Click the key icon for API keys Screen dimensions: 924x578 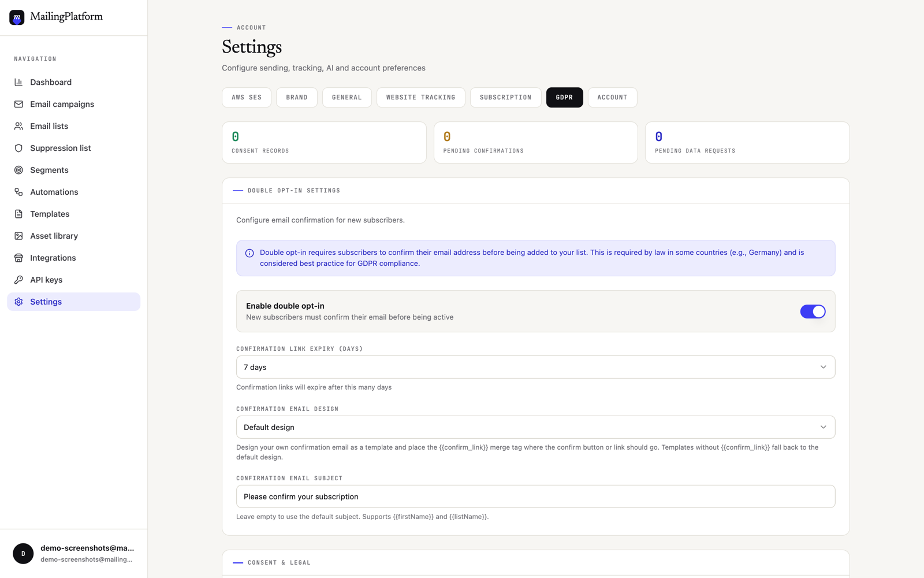pyautogui.click(x=18, y=280)
